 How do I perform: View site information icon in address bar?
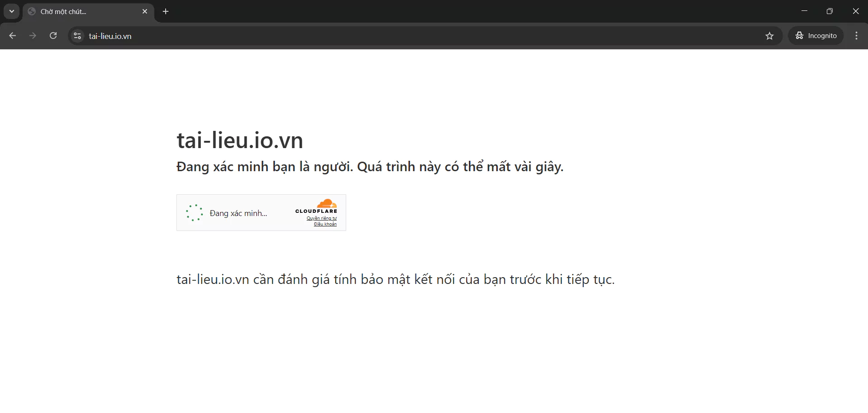coord(77,36)
